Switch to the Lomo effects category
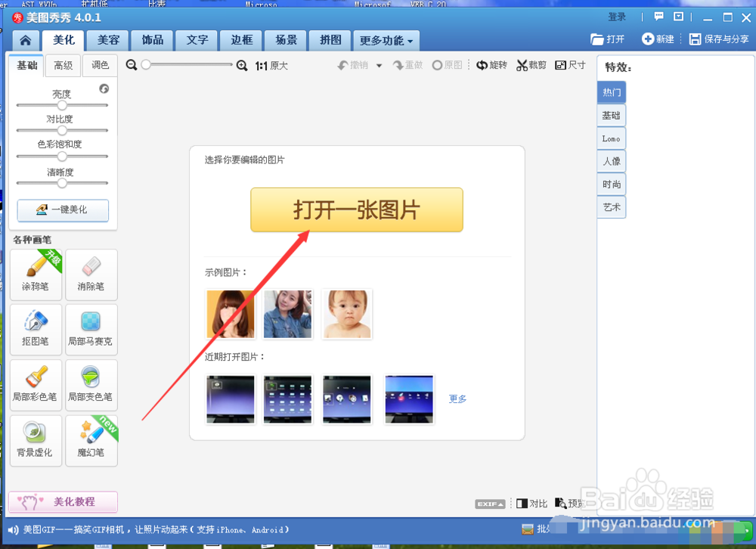 pyautogui.click(x=611, y=138)
